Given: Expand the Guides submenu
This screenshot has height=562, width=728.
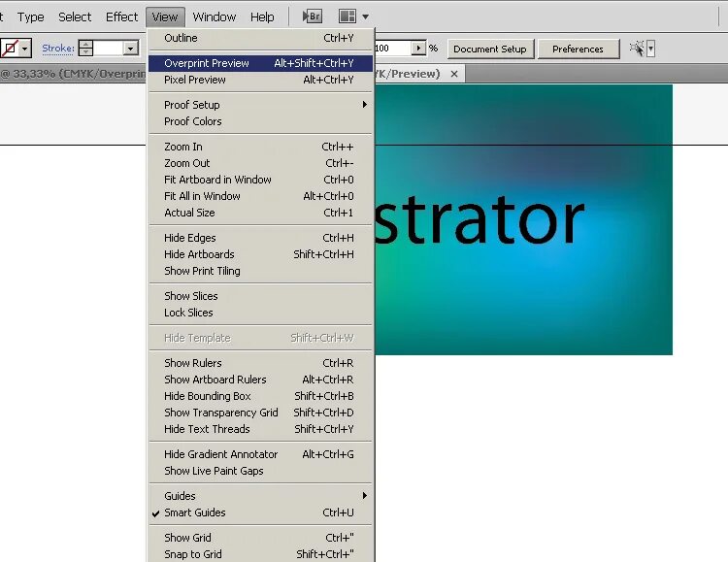Looking at the screenshot, I should (x=260, y=496).
